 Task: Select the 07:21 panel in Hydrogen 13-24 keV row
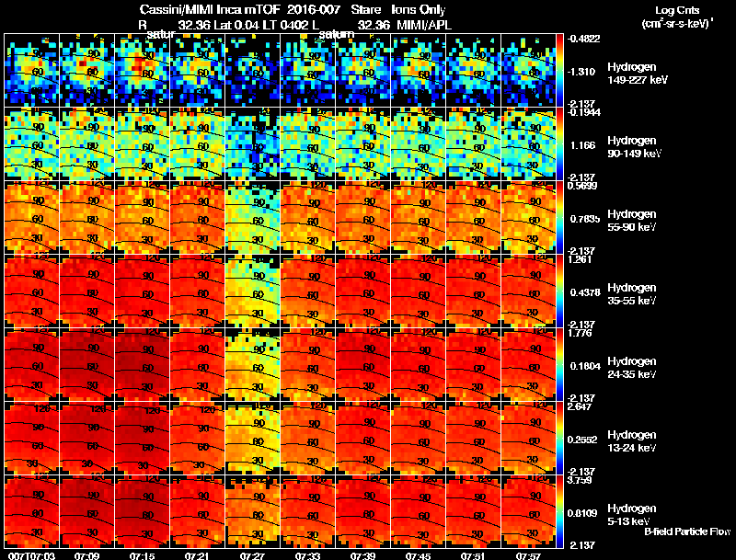tap(197, 438)
